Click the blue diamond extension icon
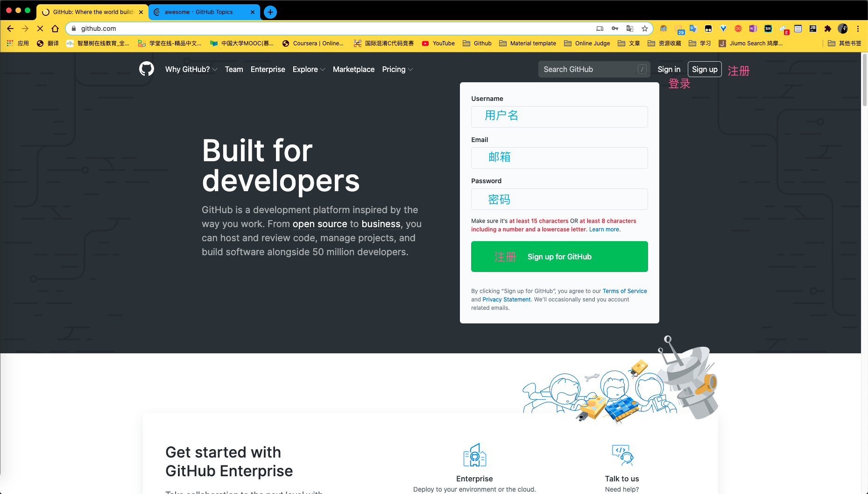 point(723,29)
